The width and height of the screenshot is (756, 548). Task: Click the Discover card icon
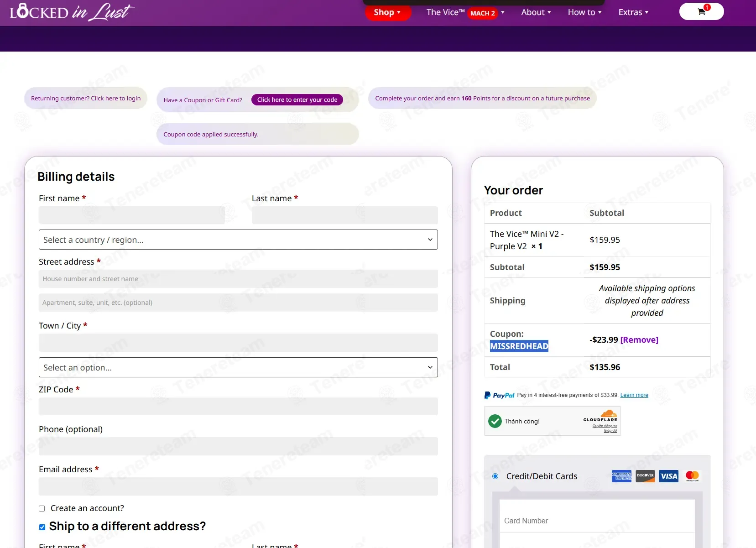(645, 476)
